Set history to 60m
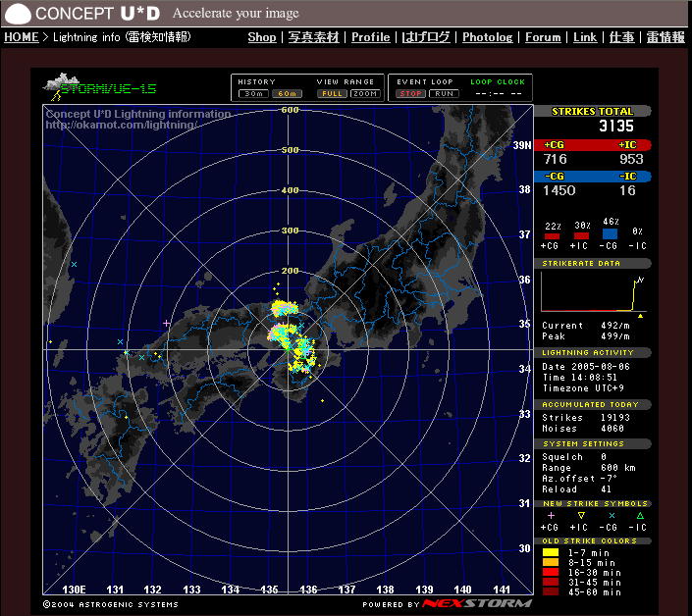The height and width of the screenshot is (616, 692). pyautogui.click(x=286, y=94)
